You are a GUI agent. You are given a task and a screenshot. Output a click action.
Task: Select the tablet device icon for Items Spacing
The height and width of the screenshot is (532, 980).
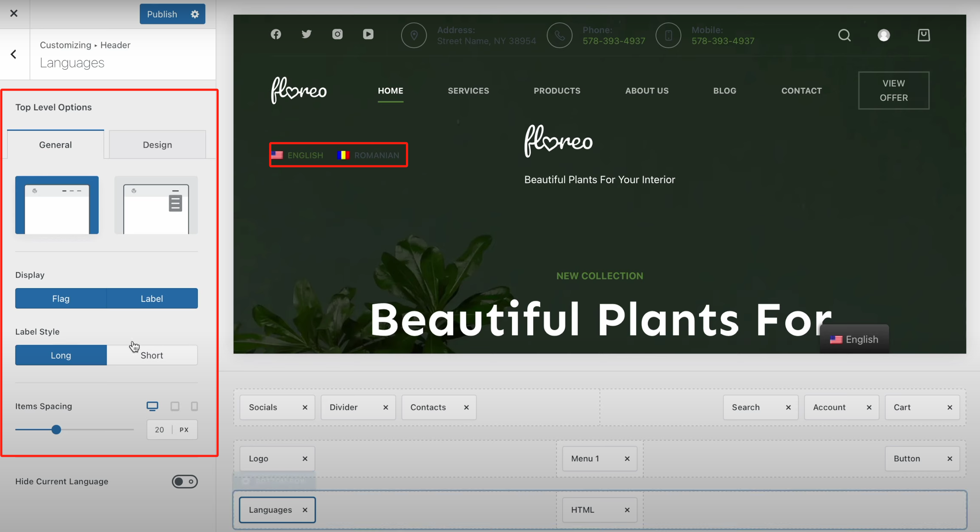(175, 406)
